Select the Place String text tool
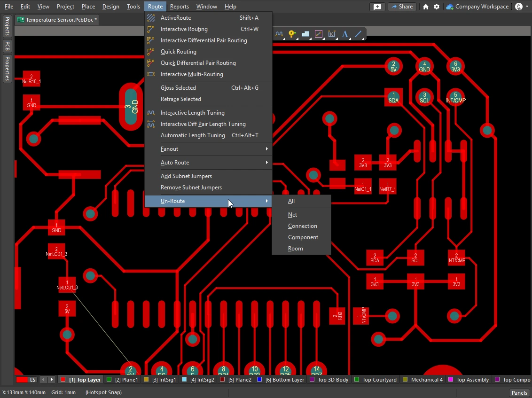Screen dimensions: 532x398 click(345, 34)
